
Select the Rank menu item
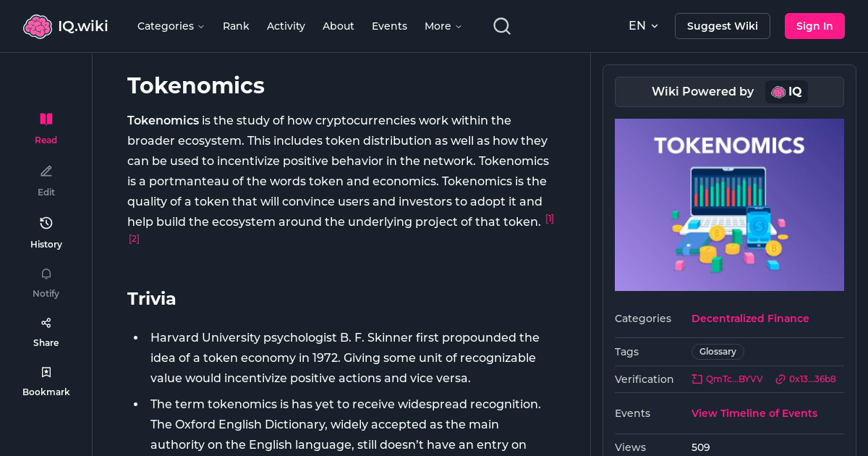[x=236, y=25]
